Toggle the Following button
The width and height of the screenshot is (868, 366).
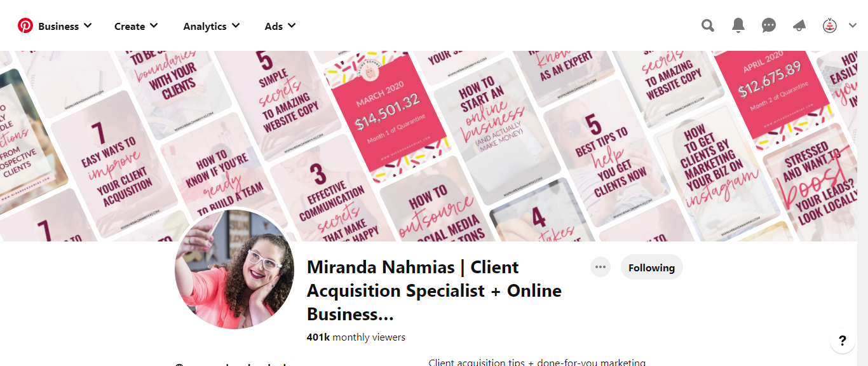click(651, 268)
